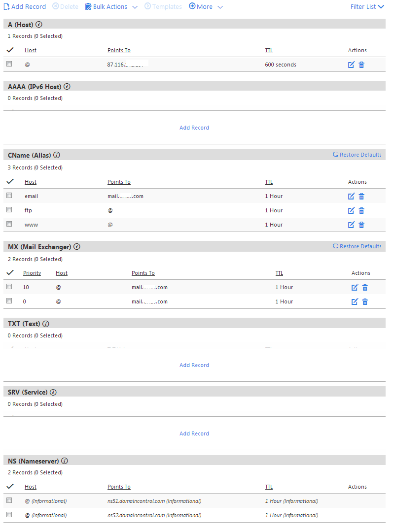
Task: Open the Bulk Actions dropdown
Action: (111, 7)
